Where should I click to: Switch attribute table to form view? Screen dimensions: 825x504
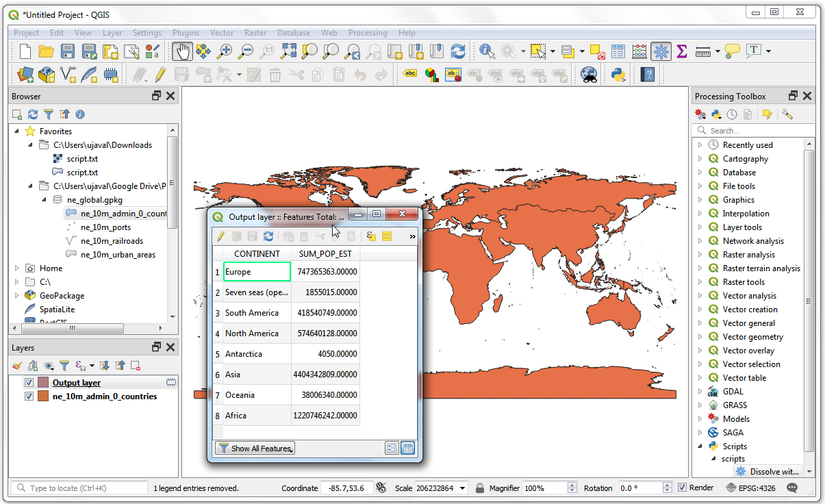(392, 449)
